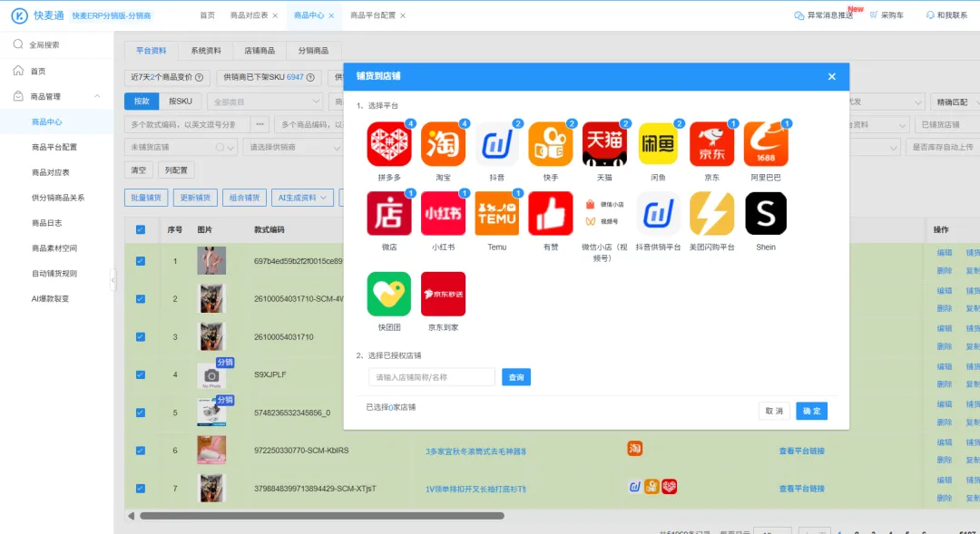The image size is (980, 534).
Task: Pick the 微信小店（视频号）platform icon
Action: pyautogui.click(x=604, y=214)
